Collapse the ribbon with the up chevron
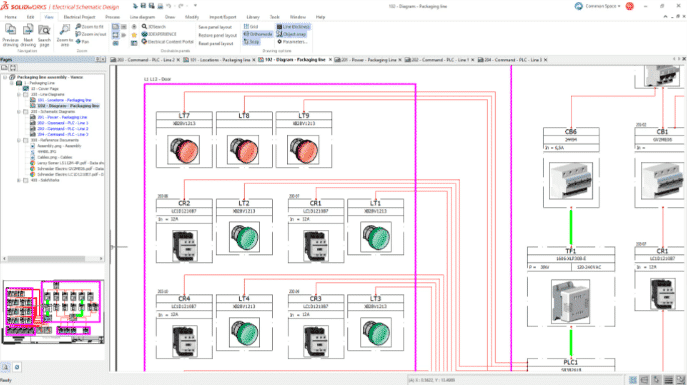 (x=665, y=17)
